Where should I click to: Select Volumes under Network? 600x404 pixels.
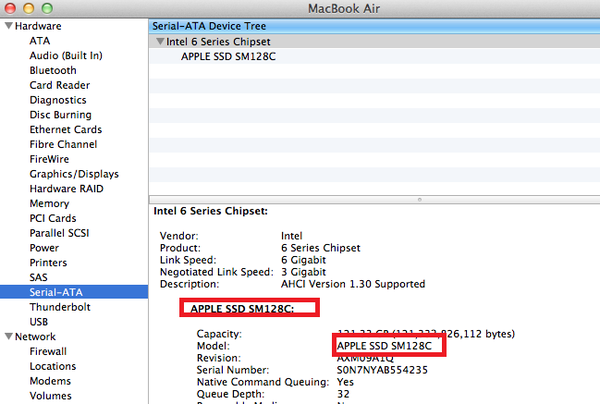[51, 396]
